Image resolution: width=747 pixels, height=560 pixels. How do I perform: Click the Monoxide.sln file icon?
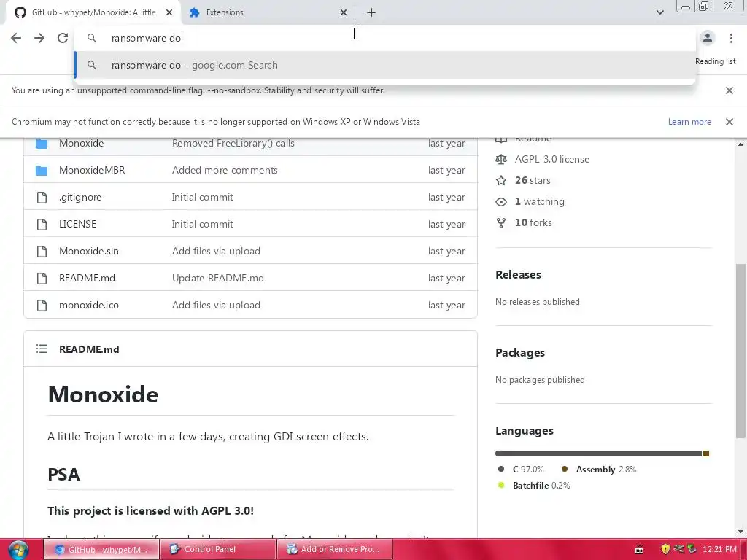pyautogui.click(x=42, y=251)
